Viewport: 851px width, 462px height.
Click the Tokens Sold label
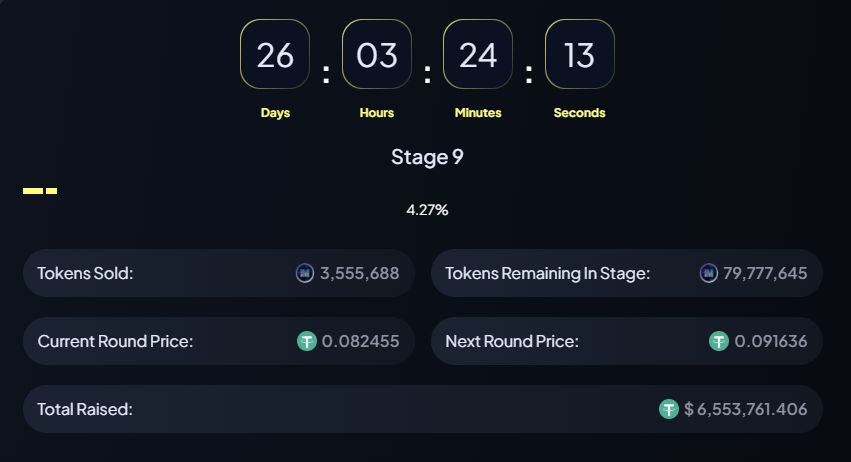tap(85, 273)
